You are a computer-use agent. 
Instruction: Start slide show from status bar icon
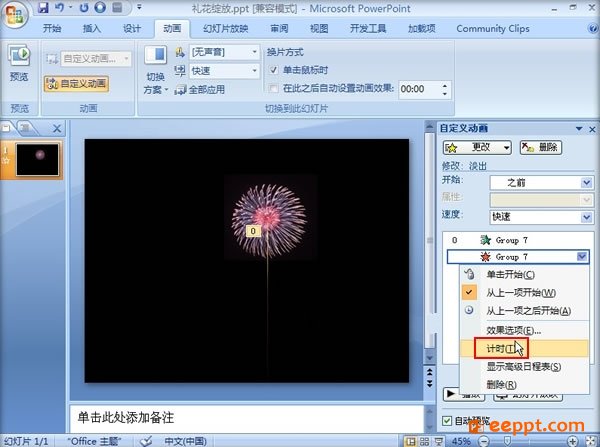[439, 441]
